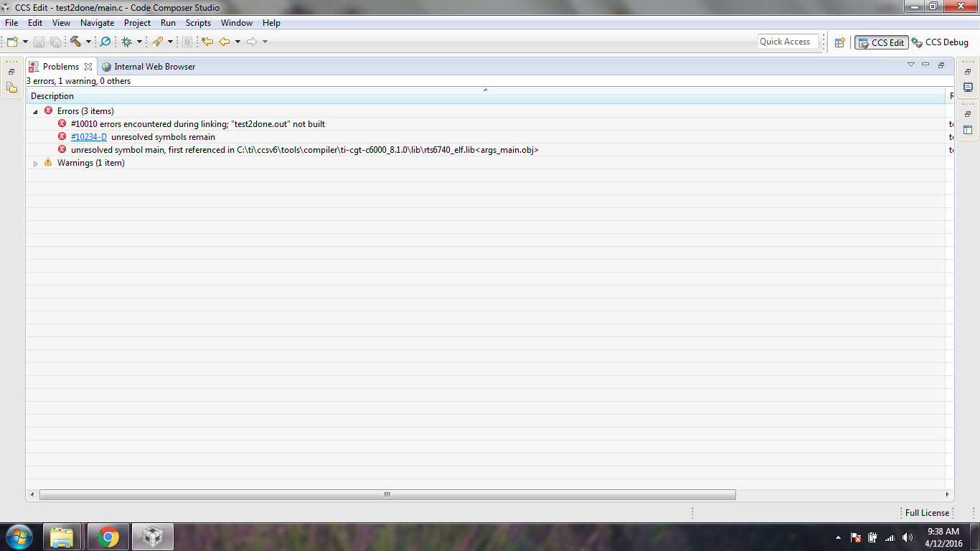Open the Project Explorer icon in left trim
The height and width of the screenshot is (551, 980).
click(11, 88)
